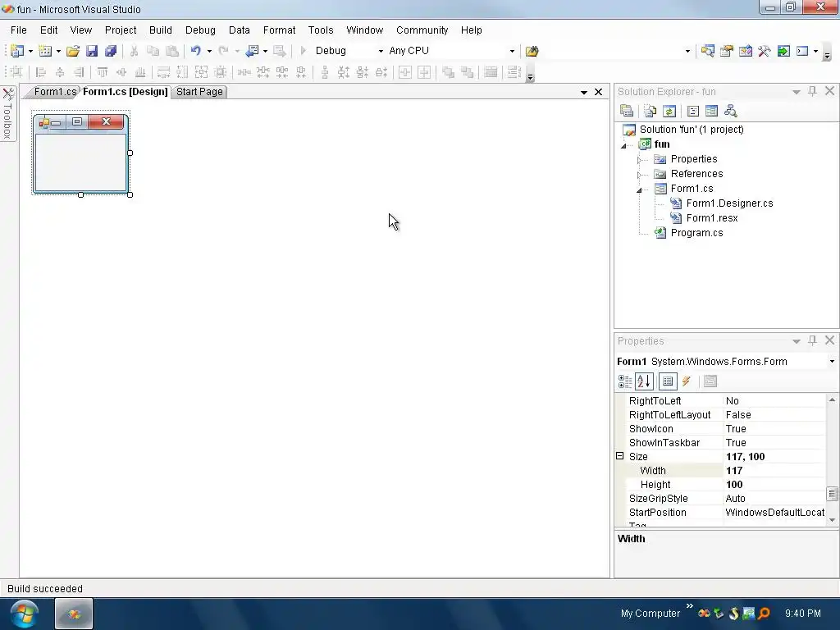
Task: Click View Designer in Solution Explorer toolbar
Action: 711,111
